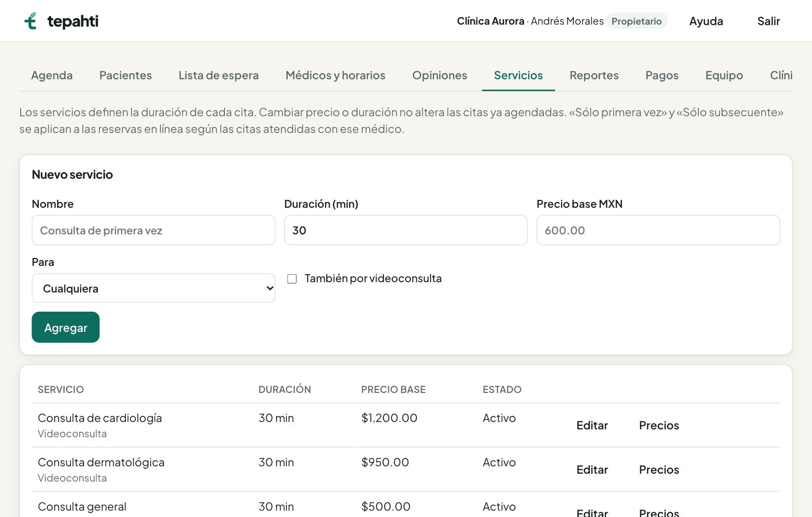Click the Propietario role badge

[636, 21]
